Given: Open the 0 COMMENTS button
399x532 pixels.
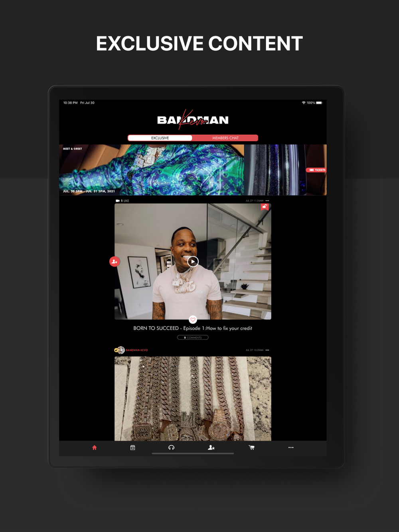Looking at the screenshot, I should pos(193,337).
